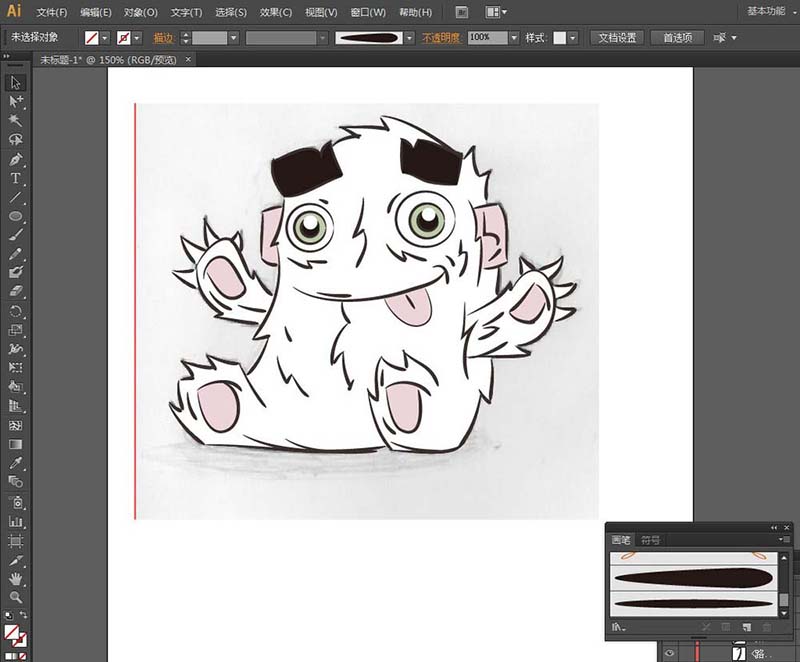Select the Zoom magnifier tool
Viewport: 800px width, 662px height.
[15, 597]
